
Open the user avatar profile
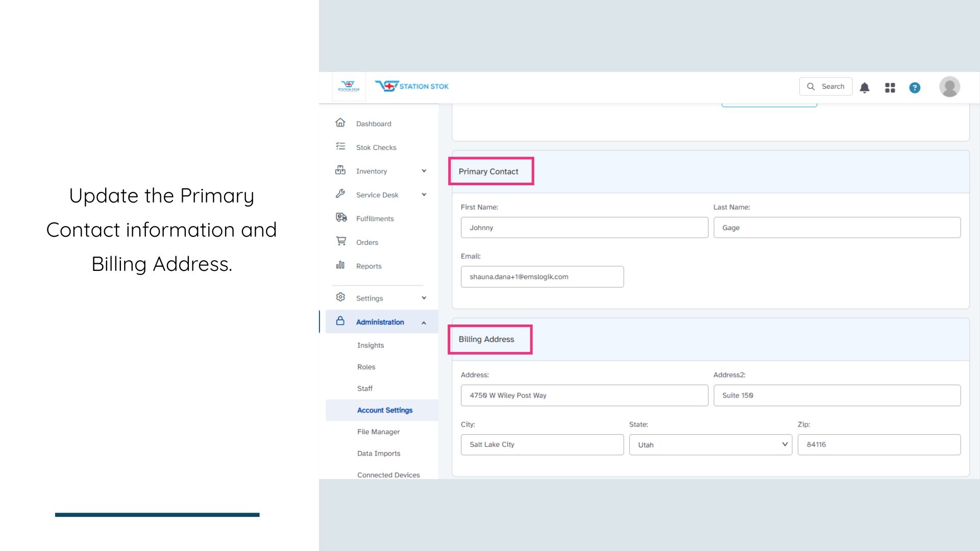pos(949,87)
